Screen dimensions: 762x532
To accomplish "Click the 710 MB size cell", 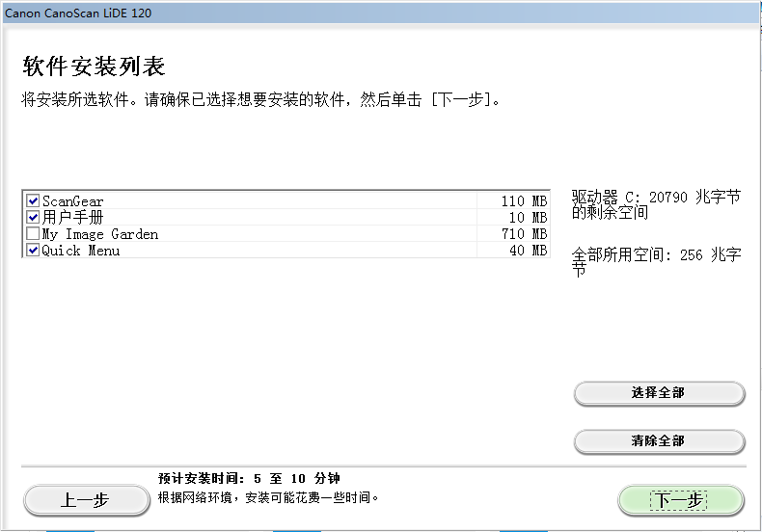I will [x=524, y=234].
